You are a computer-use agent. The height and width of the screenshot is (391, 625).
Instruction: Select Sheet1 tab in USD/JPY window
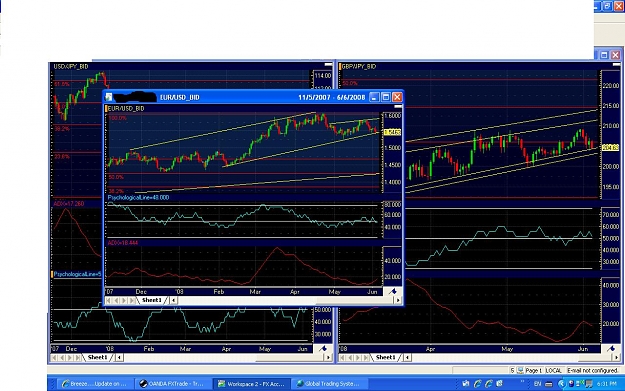click(x=98, y=358)
